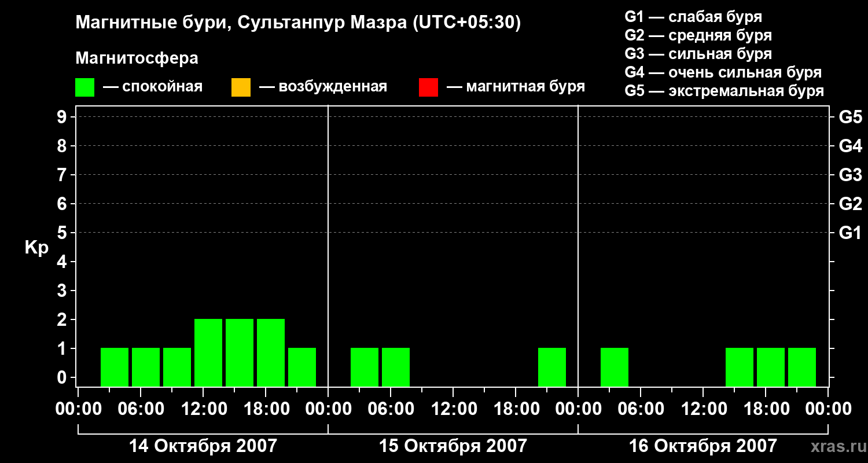Click the standalone G5 label on right axis
Viewport: 868px width, 463px height.
[x=851, y=117]
